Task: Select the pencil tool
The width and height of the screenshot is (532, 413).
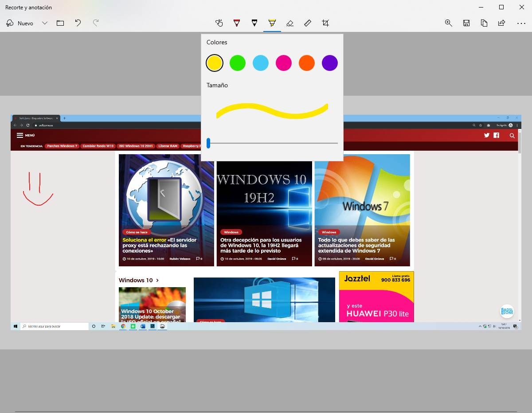Action: point(254,23)
